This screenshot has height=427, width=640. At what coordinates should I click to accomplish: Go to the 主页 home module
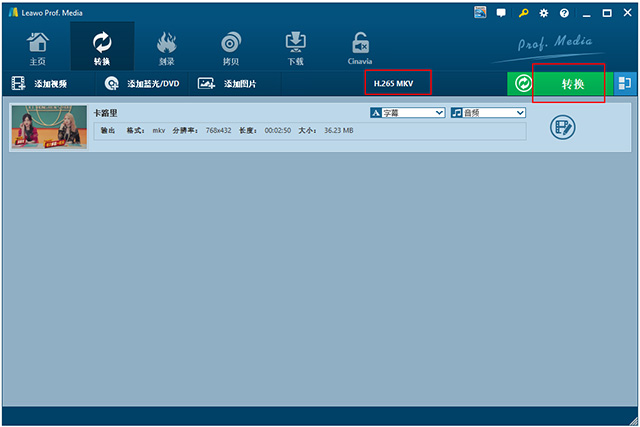click(38, 48)
